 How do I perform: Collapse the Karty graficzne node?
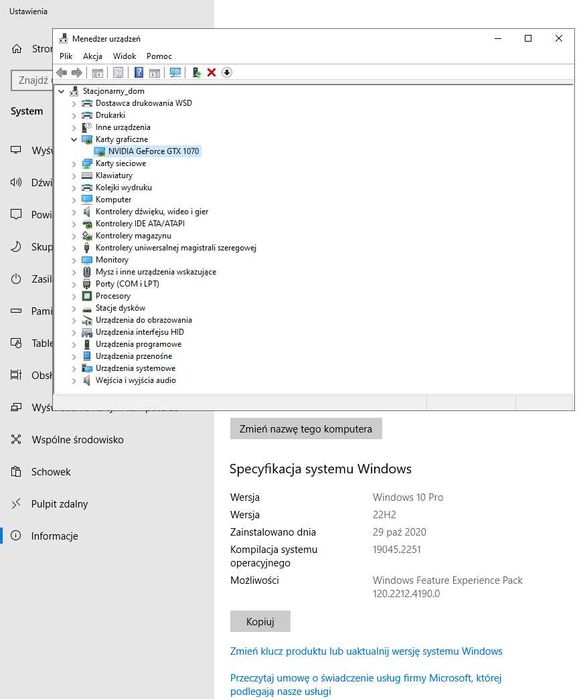pos(74,140)
